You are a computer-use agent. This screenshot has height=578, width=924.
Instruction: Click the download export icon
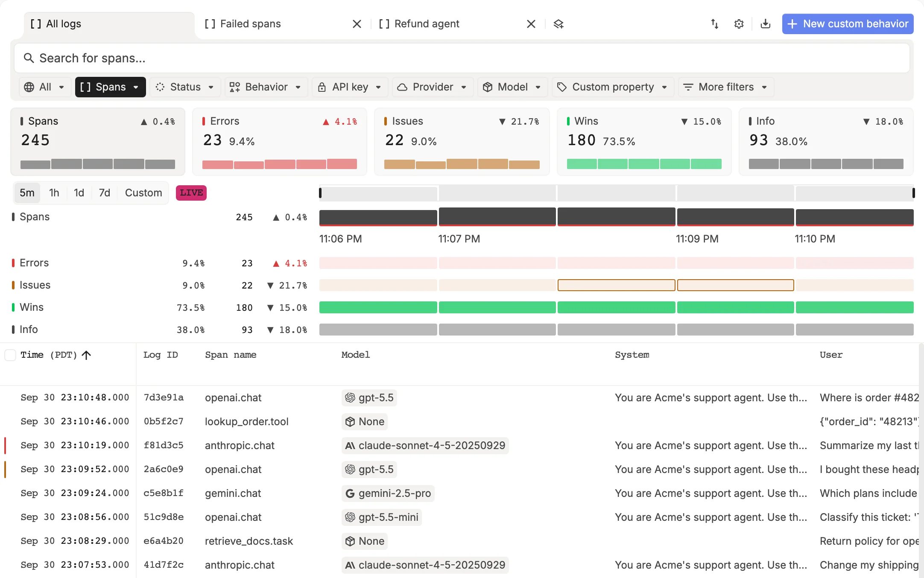766,24
